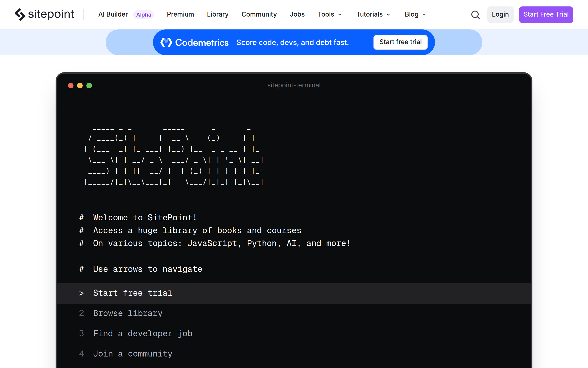This screenshot has height=368, width=588.
Task: Visit the Community page
Action: tap(259, 14)
